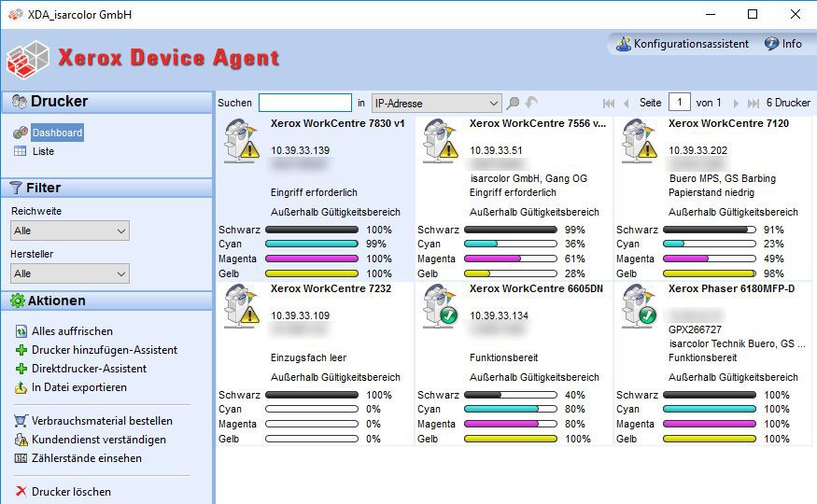Select the WorkCentre 7120 printer icon
The image size is (817, 504).
point(640,140)
